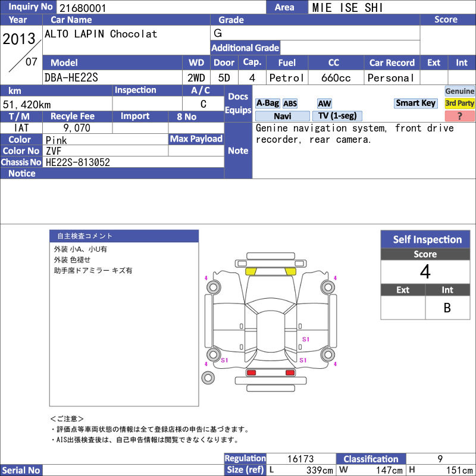Click the 5D door value
This screenshot has width=476, height=476.
(x=224, y=78)
